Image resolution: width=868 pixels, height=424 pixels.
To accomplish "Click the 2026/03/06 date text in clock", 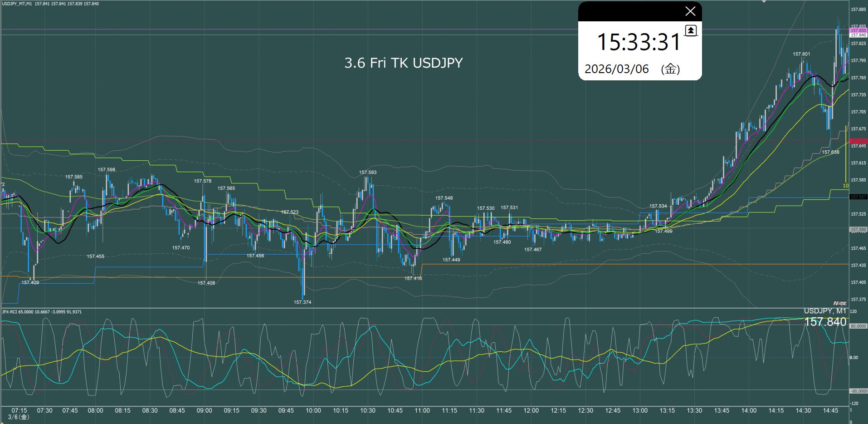I will pyautogui.click(x=616, y=69).
